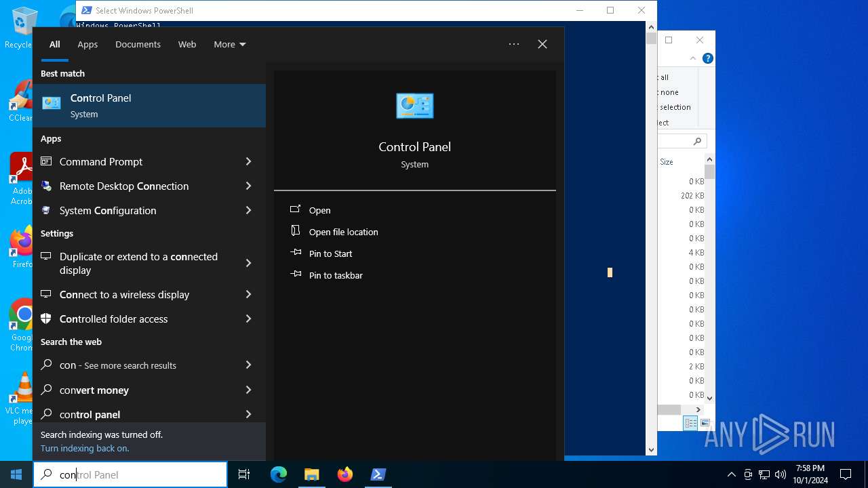
Task: Expand System Configuration result arrow
Action: [248, 210]
